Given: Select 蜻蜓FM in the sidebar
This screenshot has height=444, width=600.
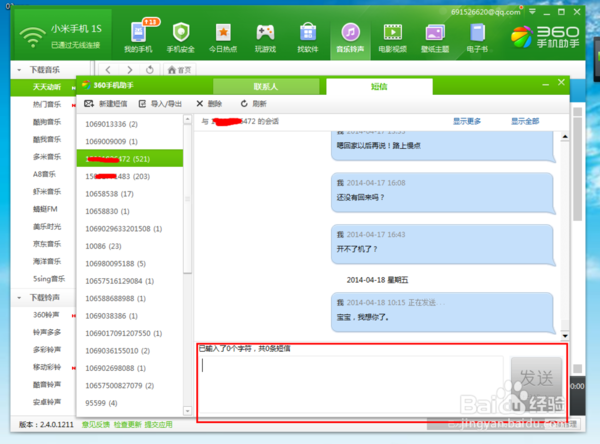Looking at the screenshot, I should pyautogui.click(x=45, y=209).
